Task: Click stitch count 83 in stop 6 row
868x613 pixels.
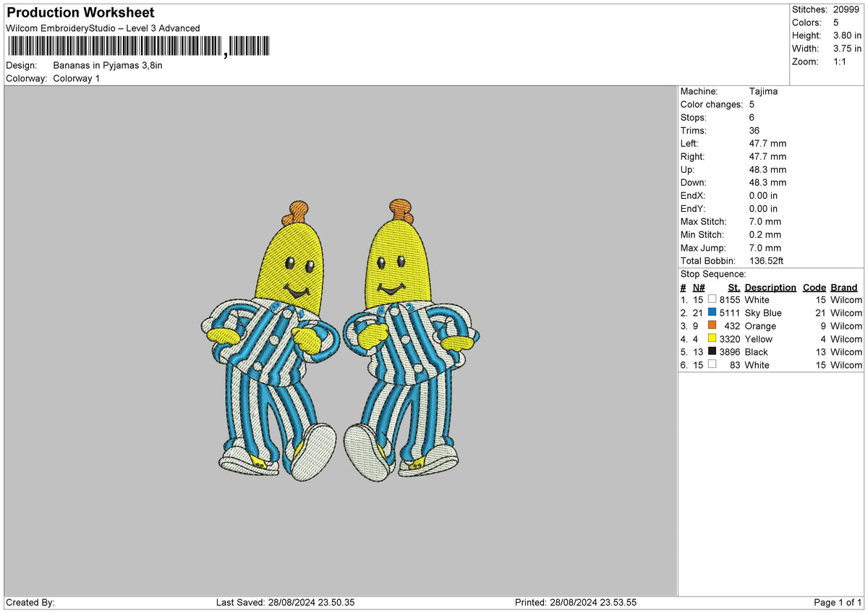Action: pyautogui.click(x=735, y=365)
